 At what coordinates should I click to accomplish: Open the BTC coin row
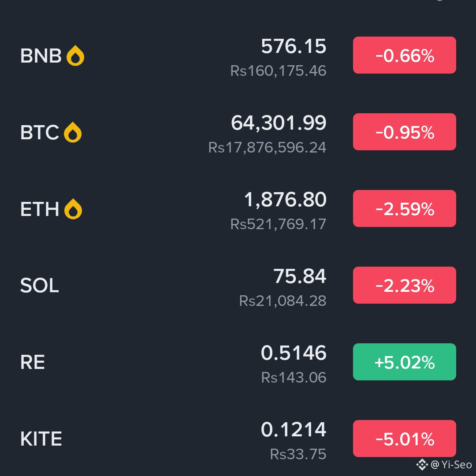point(238,132)
